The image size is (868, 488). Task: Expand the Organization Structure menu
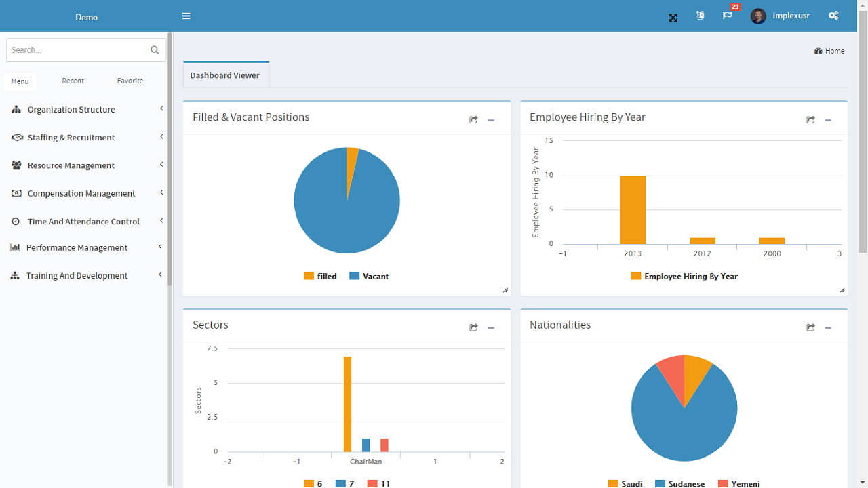coord(87,110)
